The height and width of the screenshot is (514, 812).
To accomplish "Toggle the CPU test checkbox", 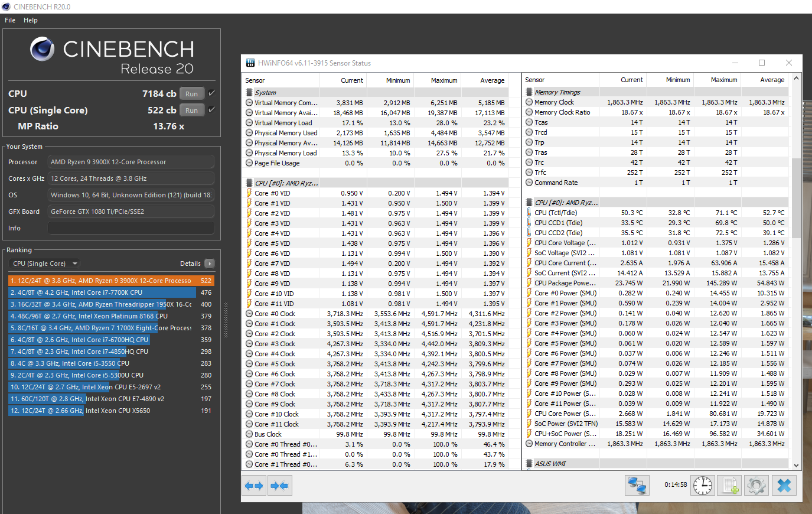I will point(211,93).
